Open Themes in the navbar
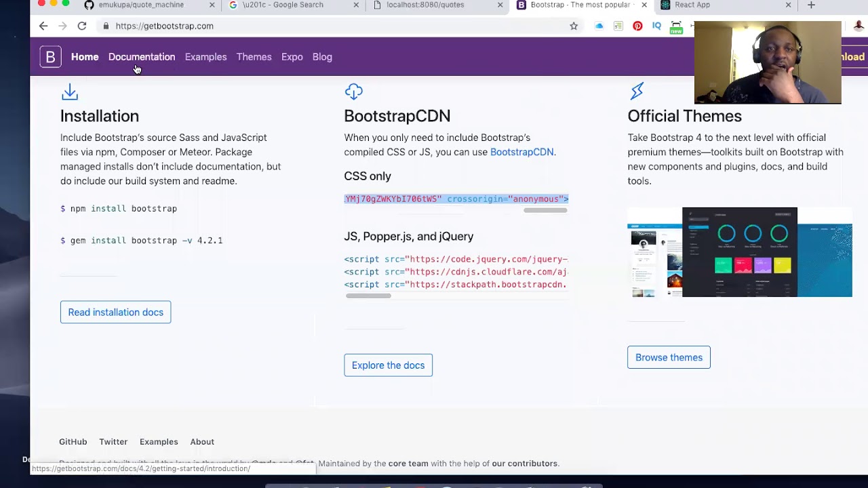This screenshot has width=868, height=488. coord(254,57)
